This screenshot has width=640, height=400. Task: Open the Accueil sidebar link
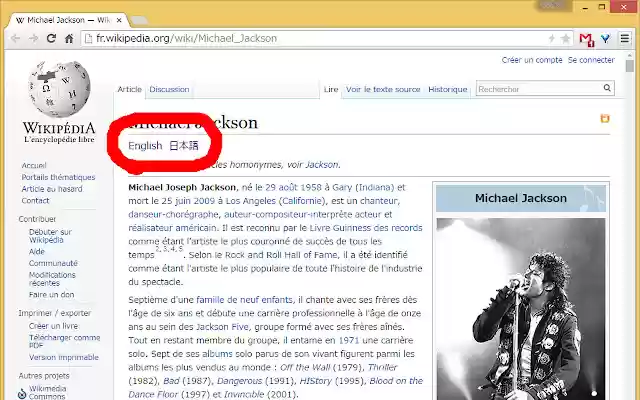click(x=34, y=165)
